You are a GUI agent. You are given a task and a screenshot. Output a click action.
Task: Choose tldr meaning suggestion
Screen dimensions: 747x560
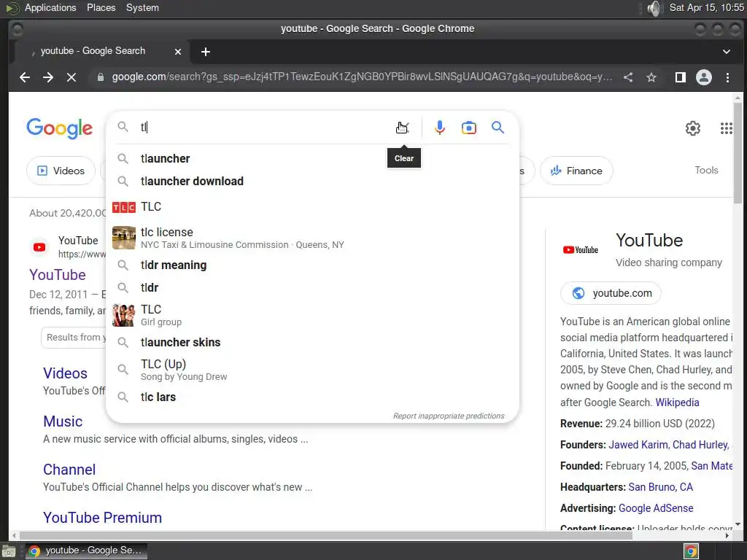[312, 265]
